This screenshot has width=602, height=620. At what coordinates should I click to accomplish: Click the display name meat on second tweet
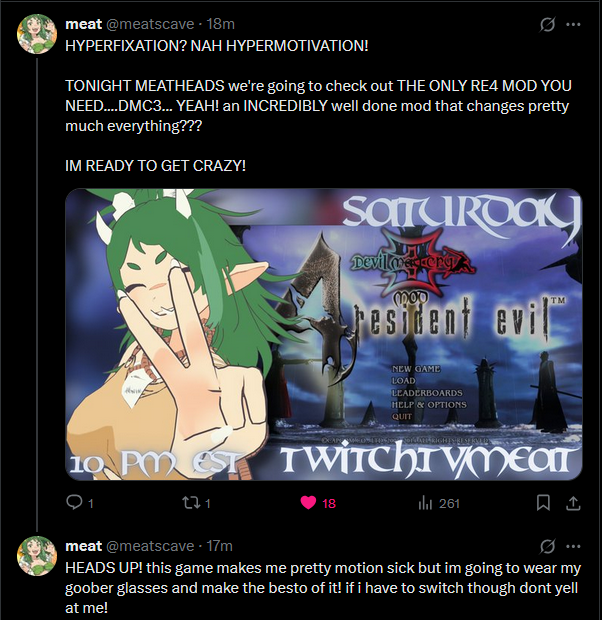(83, 546)
